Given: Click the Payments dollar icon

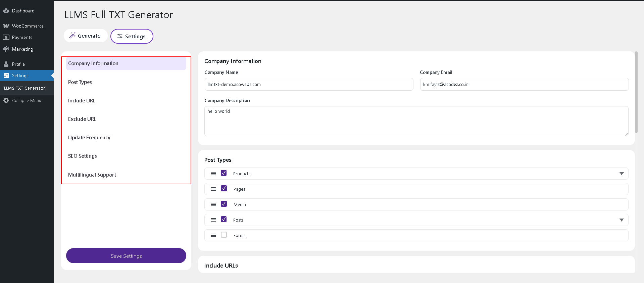Looking at the screenshot, I should 6,37.
